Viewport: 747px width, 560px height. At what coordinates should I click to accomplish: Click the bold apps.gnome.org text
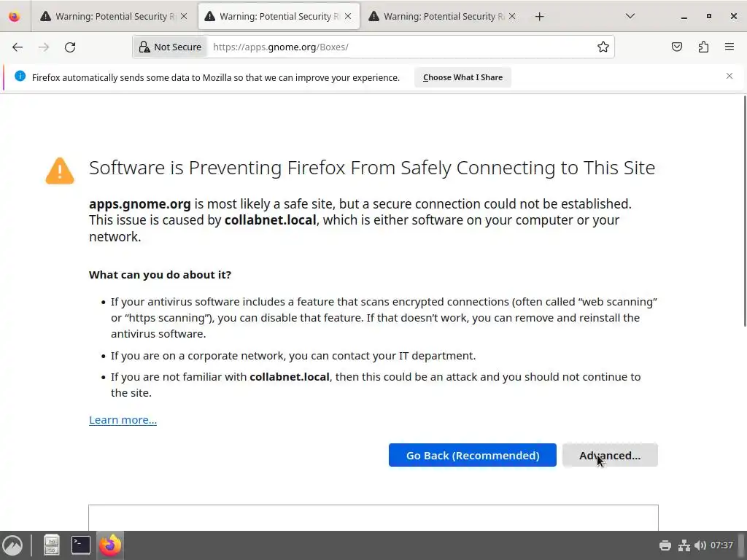(139, 204)
